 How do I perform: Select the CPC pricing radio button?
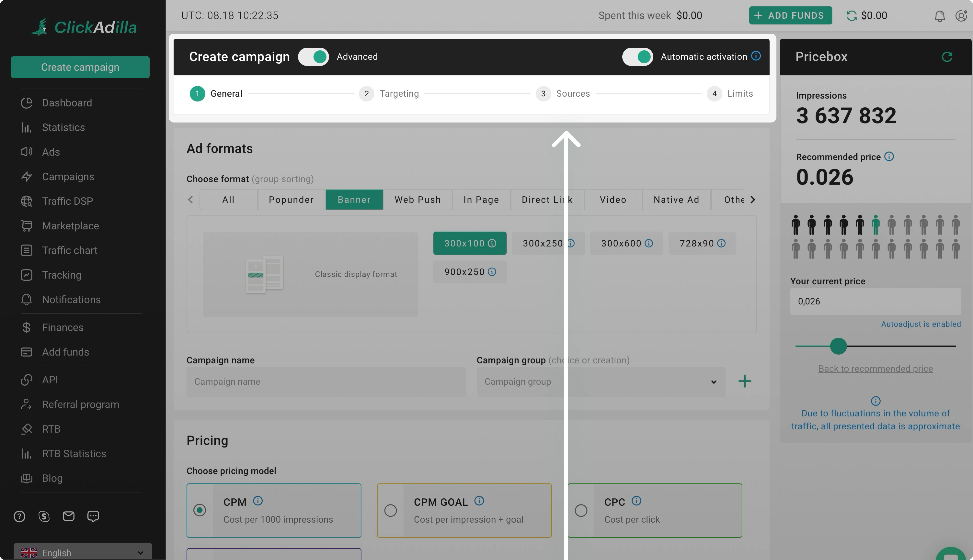pos(581,510)
